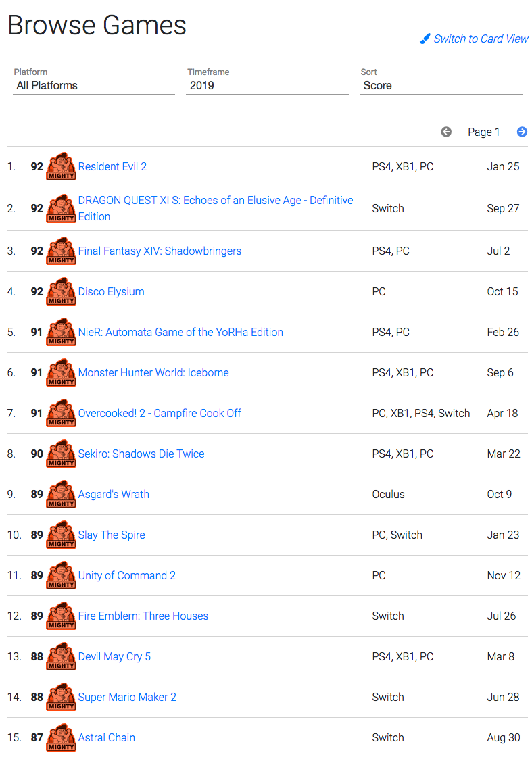Click the Mighty badge beside Asgard's Wrath
Viewport: 532px width, 757px height.
(x=62, y=494)
